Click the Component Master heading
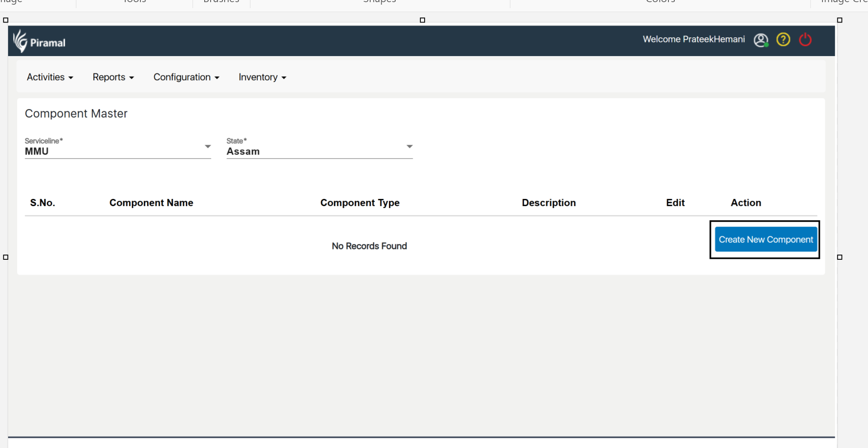The width and height of the screenshot is (868, 448). (x=76, y=113)
